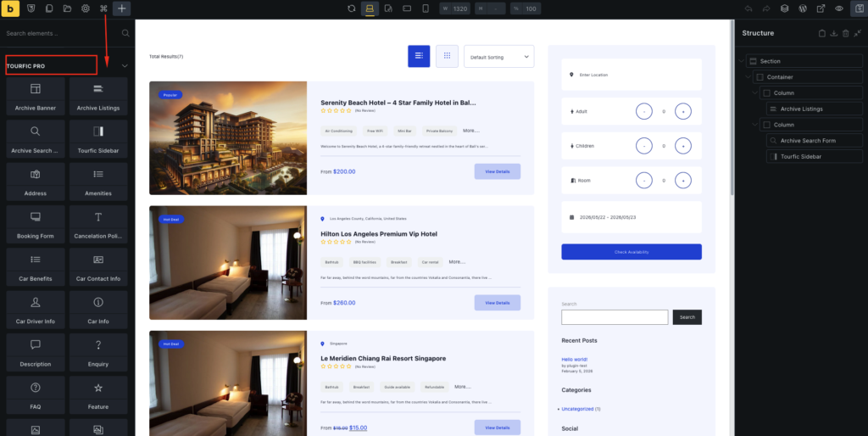Decrease Children count with minus button
Viewport: 868px width, 436px height.
644,146
